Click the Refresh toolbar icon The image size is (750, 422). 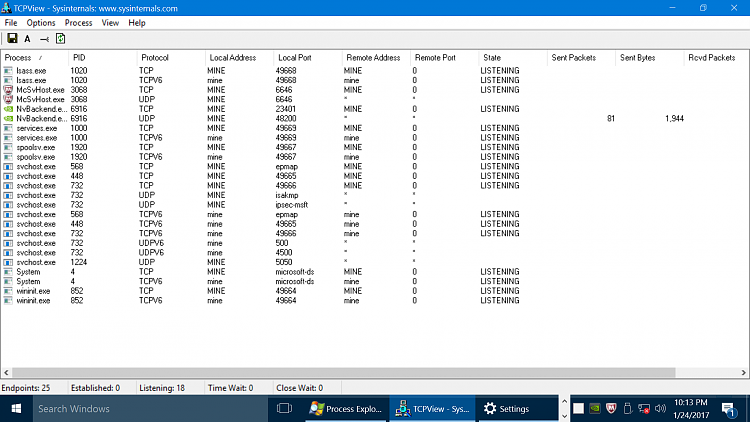[x=60, y=39]
